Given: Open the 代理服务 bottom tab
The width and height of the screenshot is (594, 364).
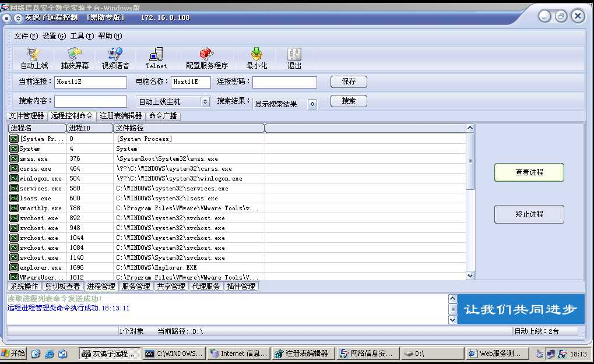Looking at the screenshot, I should (x=206, y=287).
